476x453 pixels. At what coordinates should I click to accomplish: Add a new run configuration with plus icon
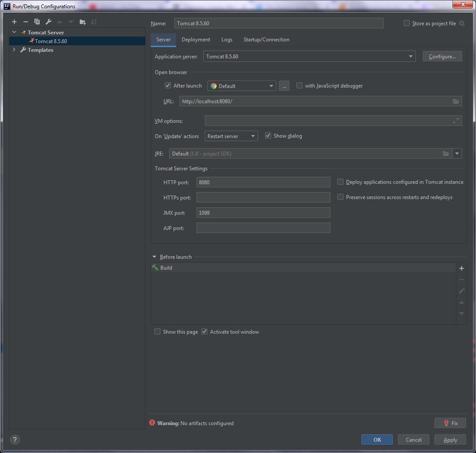point(14,22)
